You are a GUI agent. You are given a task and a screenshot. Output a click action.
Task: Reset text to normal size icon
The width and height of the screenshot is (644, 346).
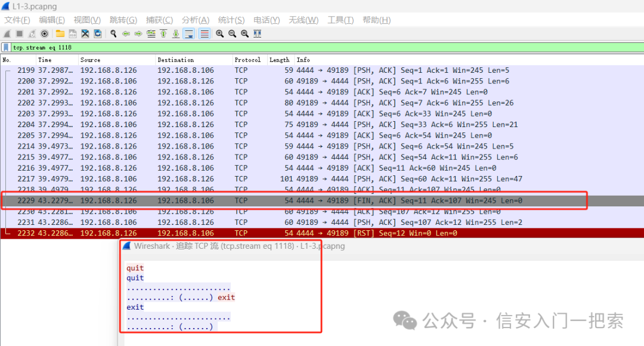(x=245, y=33)
